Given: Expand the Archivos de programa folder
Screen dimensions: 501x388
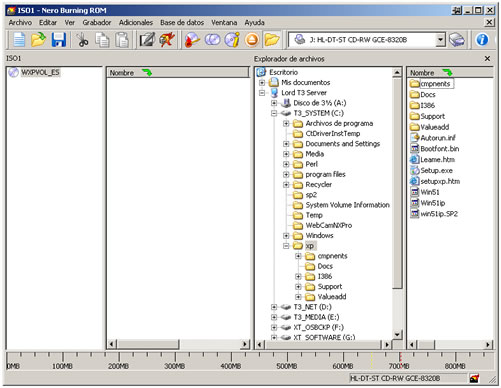Looking at the screenshot, I should coord(286,123).
